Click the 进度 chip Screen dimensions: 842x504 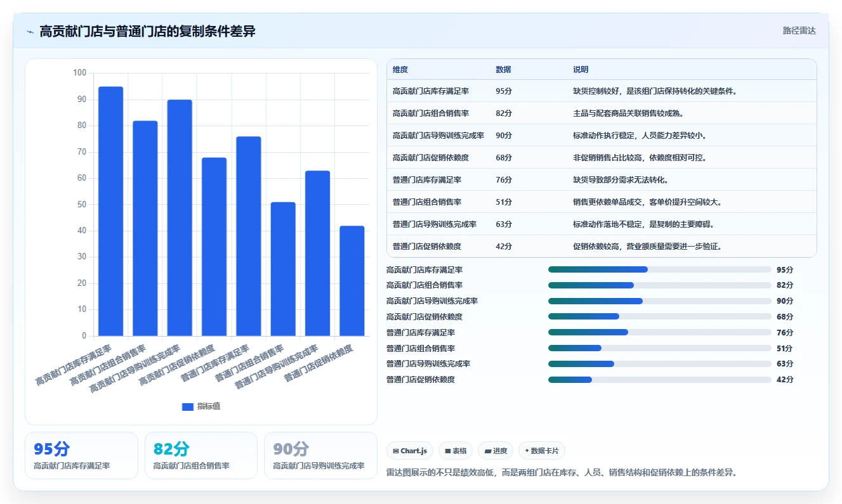tap(496, 451)
